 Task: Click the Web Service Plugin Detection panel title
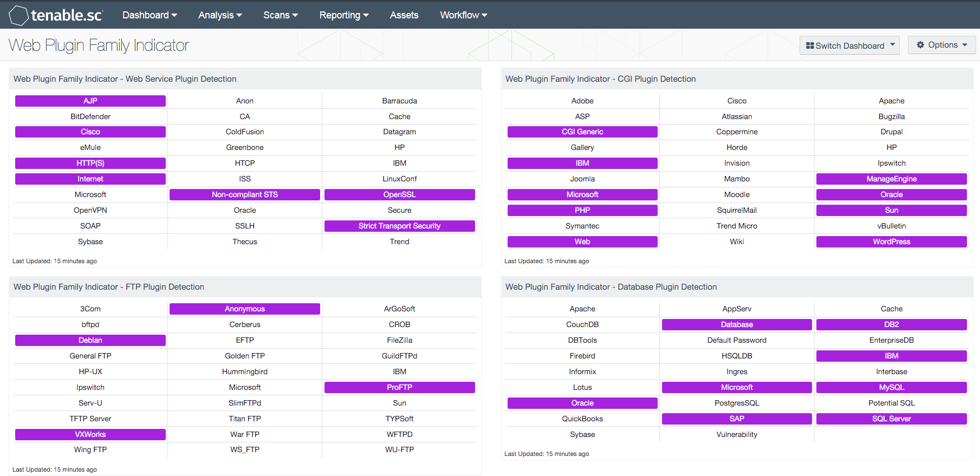pos(125,79)
